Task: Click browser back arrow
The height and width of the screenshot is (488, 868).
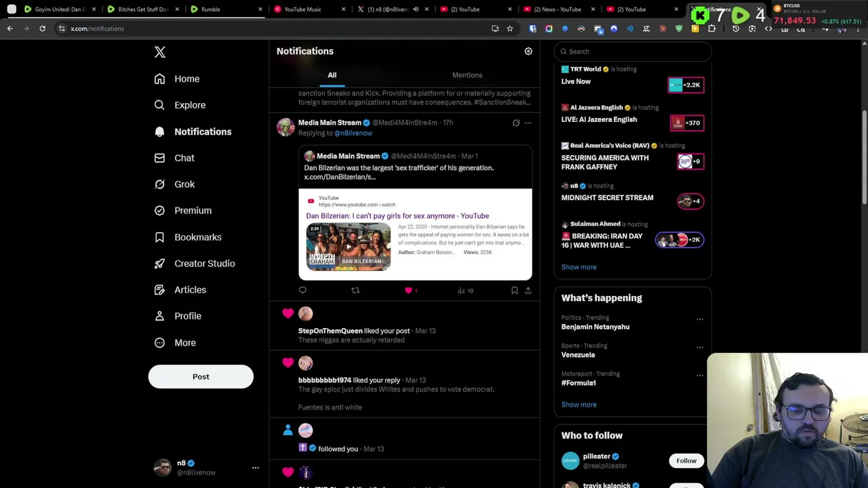Action: [10, 28]
